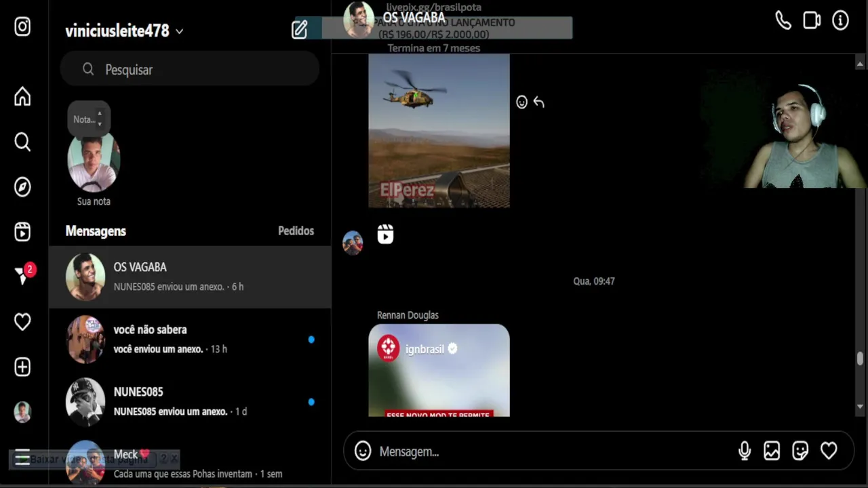The height and width of the screenshot is (488, 868).
Task: Create new post plus icon
Action: click(x=22, y=367)
